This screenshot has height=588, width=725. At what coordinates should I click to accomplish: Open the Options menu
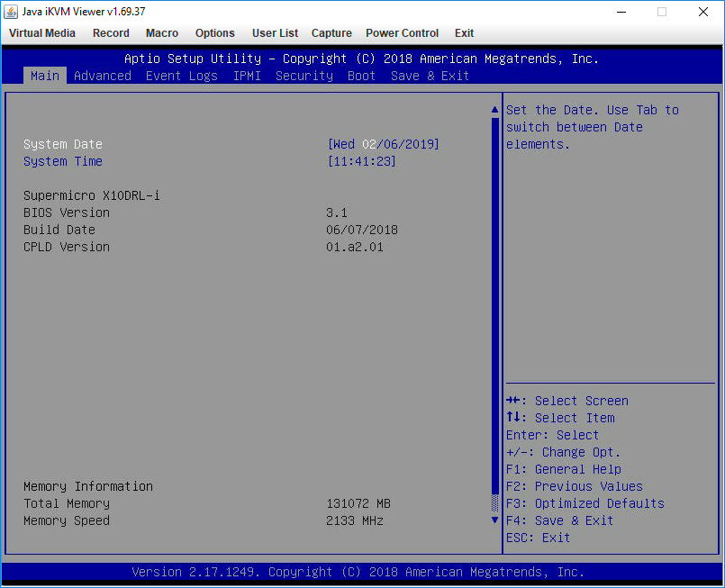coord(215,33)
